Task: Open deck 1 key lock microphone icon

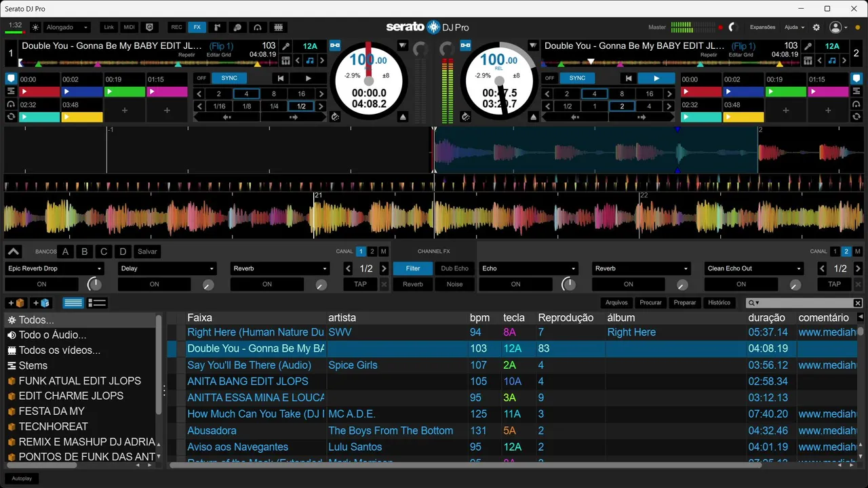Action: (286, 46)
